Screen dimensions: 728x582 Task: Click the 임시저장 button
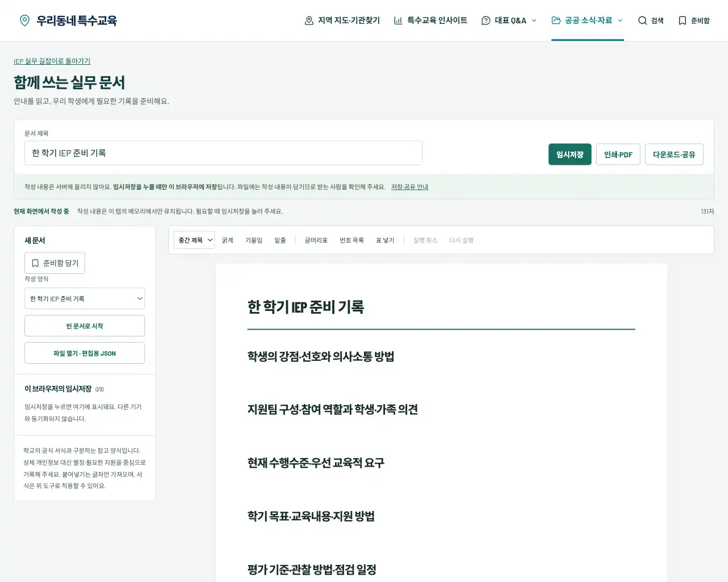click(570, 155)
